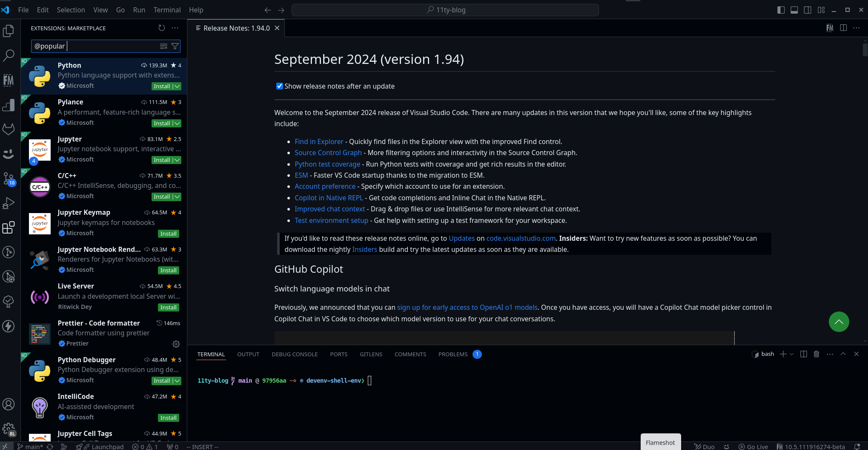This screenshot has height=450, width=868.
Task: Open the Extensions view icon
Action: tap(9, 228)
